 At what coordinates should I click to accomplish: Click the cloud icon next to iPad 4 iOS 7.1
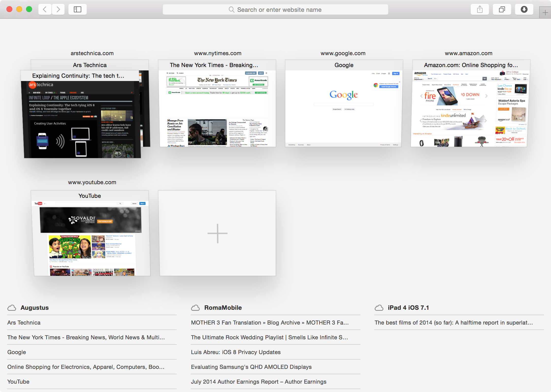click(379, 307)
